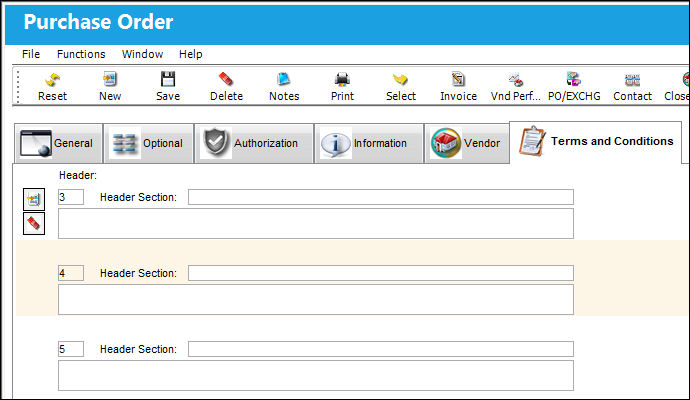
Task: Click the number field containing 3
Action: pyautogui.click(x=71, y=197)
